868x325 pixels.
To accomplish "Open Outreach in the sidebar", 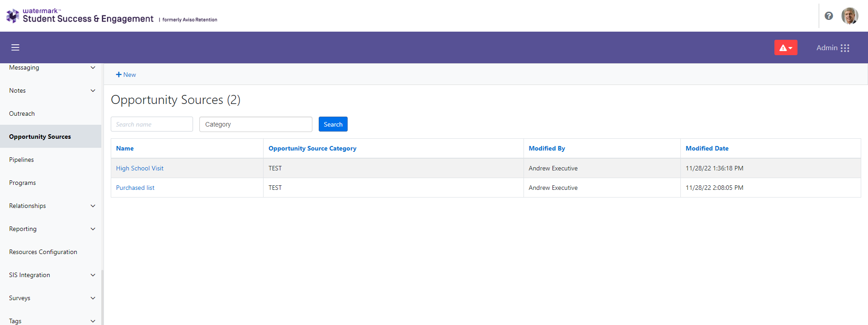I will click(22, 113).
